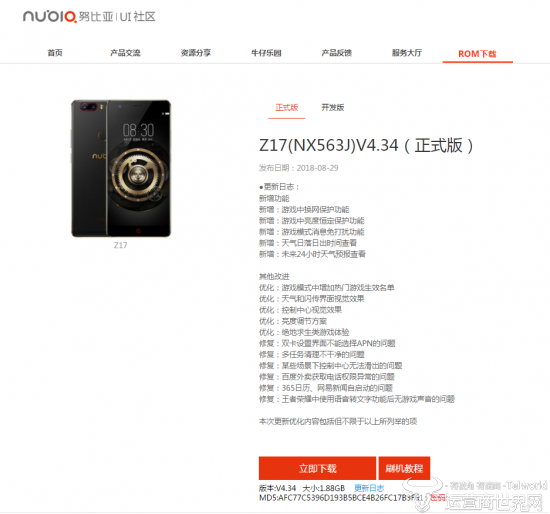This screenshot has width=550, height=514.
Task: Go to 服务大厅 in the navigation bar
Action: tap(407, 53)
